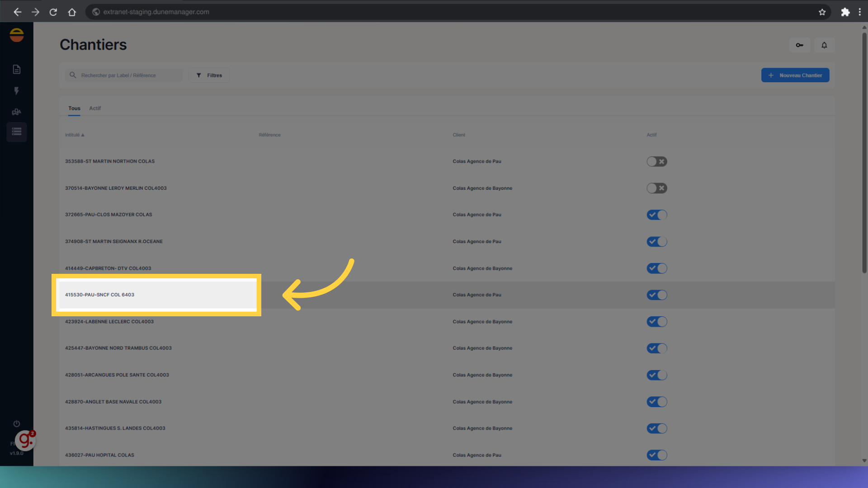The height and width of the screenshot is (488, 868).
Task: Open the vehicles sidebar icon
Action: pyautogui.click(x=17, y=112)
